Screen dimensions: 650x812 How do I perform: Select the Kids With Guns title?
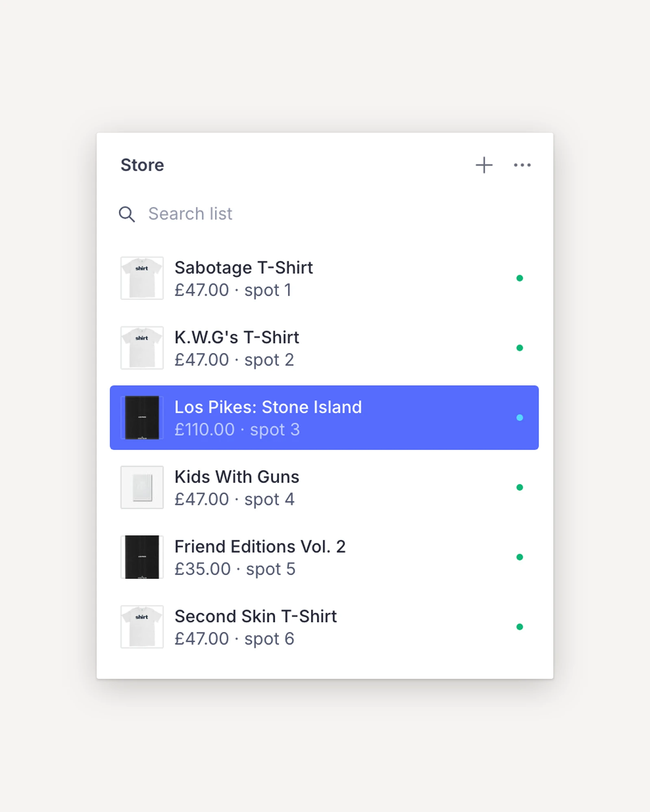[x=237, y=477]
